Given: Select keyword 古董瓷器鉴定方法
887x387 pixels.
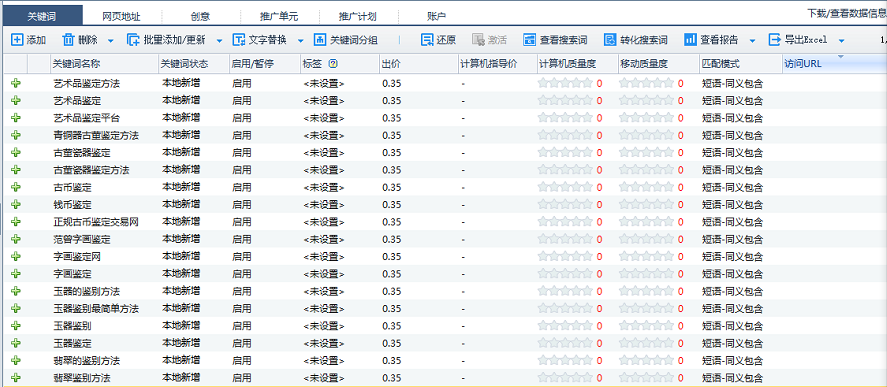Looking at the screenshot, I should coord(92,170).
